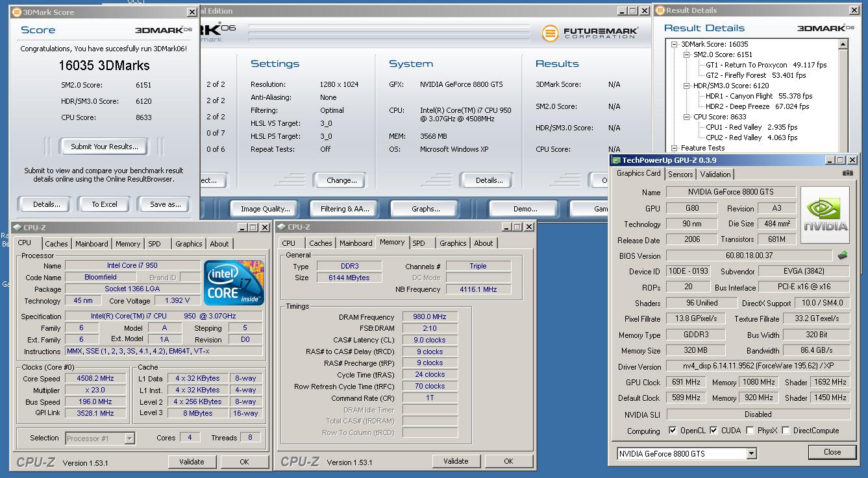Close the 3DMark Score dialog

click(x=192, y=12)
